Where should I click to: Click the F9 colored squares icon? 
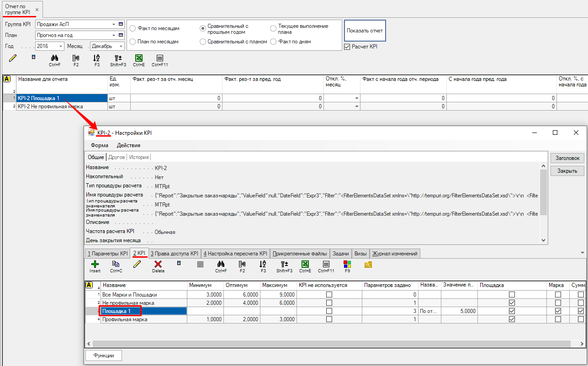(x=347, y=264)
